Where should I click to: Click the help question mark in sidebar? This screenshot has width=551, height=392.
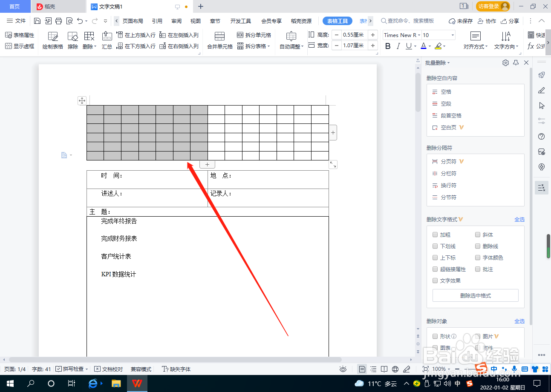coord(542,136)
